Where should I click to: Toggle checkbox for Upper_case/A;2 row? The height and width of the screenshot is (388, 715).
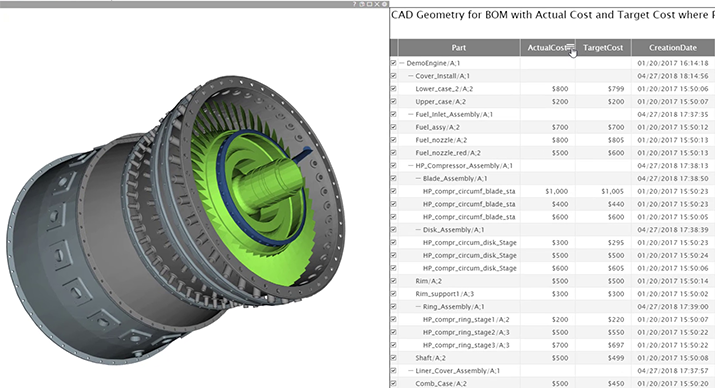394,101
